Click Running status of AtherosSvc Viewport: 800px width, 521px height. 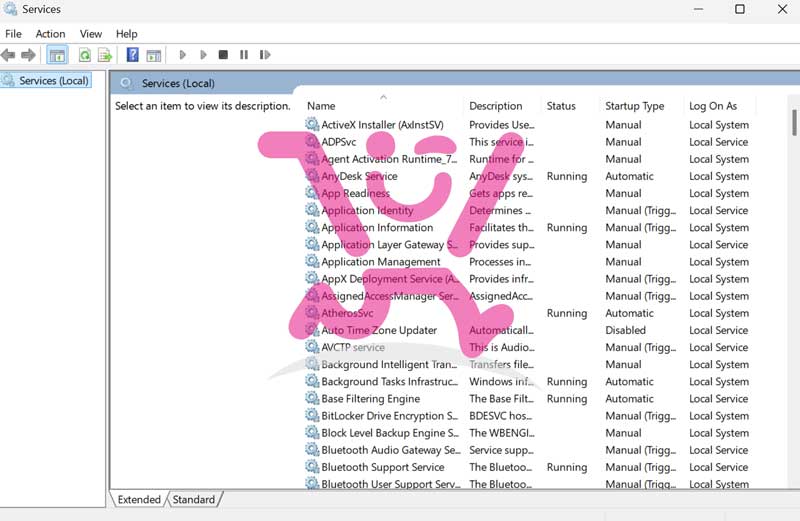tap(567, 313)
